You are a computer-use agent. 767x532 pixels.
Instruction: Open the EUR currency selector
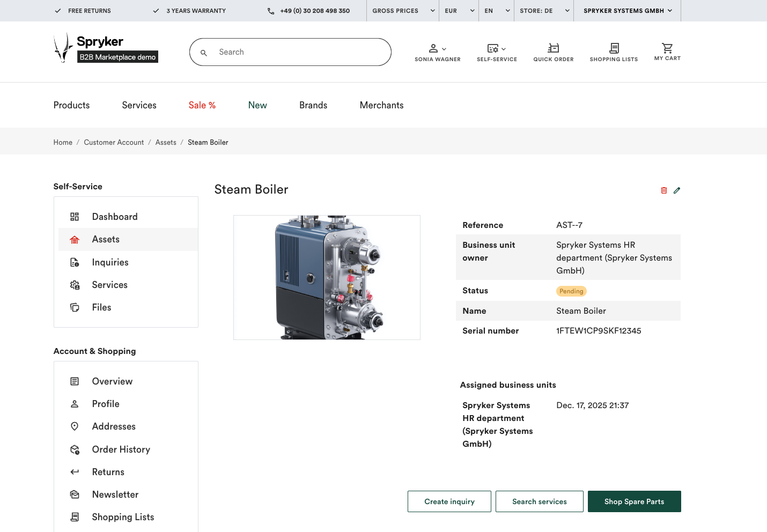(459, 10)
